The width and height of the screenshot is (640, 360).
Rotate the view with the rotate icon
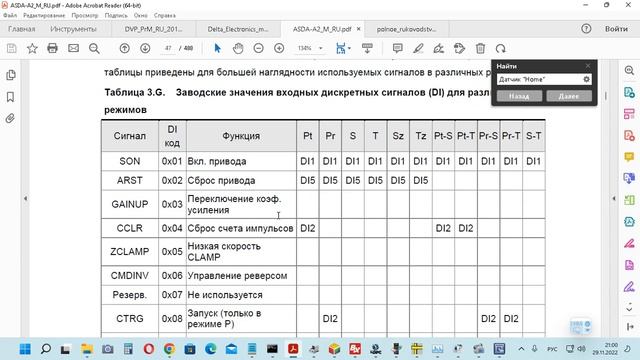tap(500, 48)
